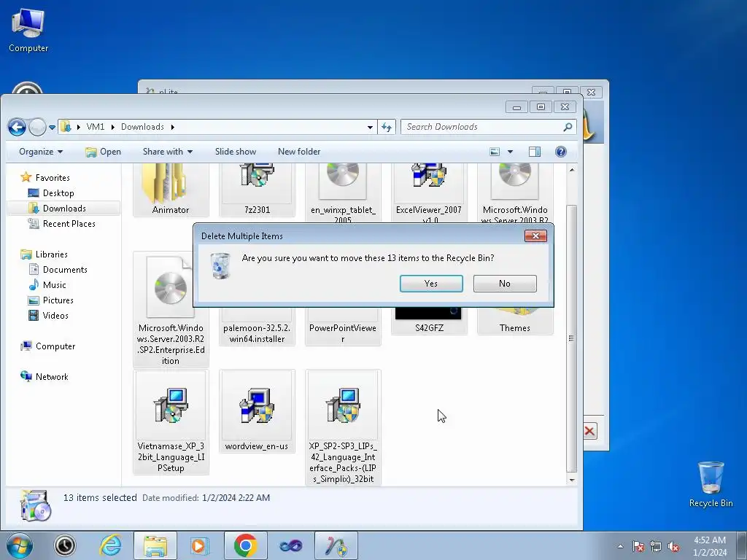Image resolution: width=747 pixels, height=560 pixels.
Task: Refresh the Downloads folder view
Action: pos(387,127)
